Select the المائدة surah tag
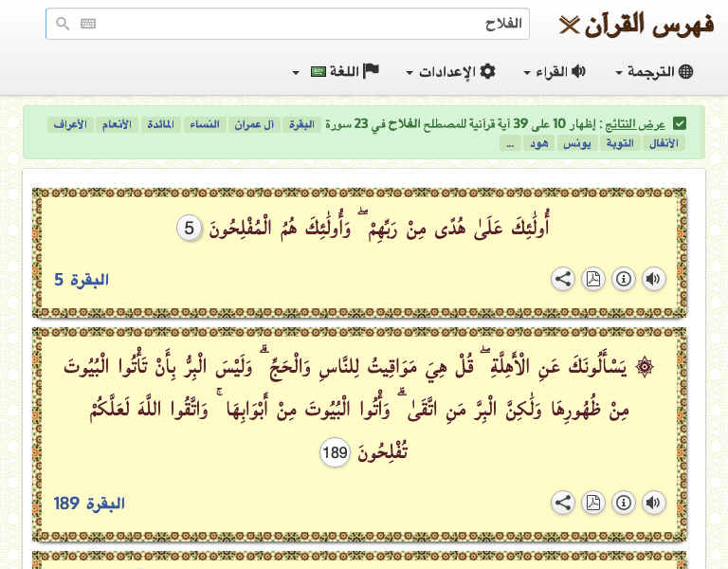This screenshot has height=569, width=728. coord(165,125)
